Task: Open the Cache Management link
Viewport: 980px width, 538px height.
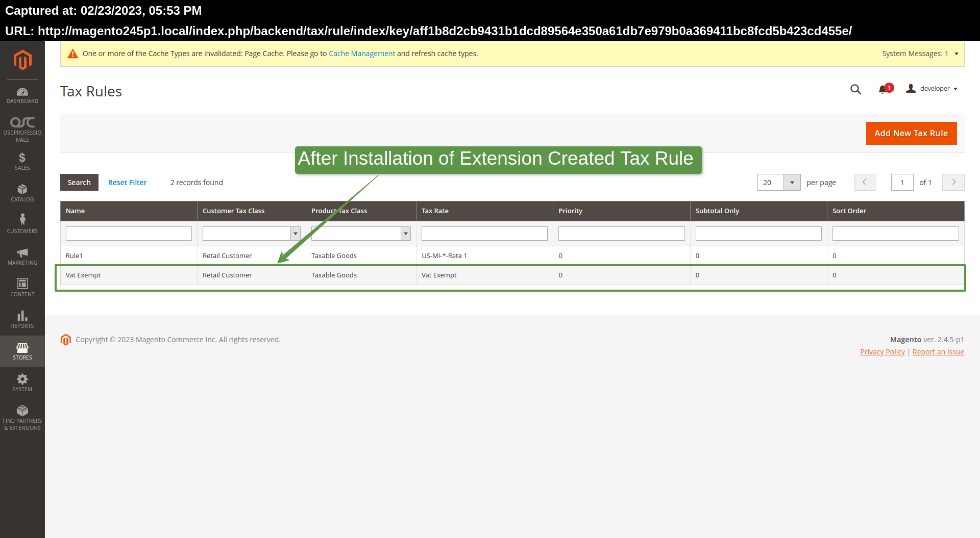Action: click(362, 53)
